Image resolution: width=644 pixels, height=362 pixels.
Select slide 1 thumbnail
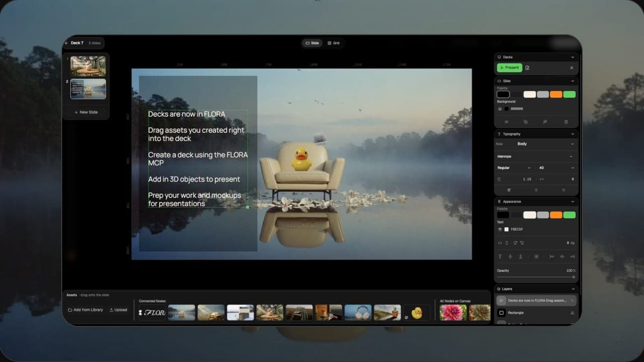click(x=88, y=66)
